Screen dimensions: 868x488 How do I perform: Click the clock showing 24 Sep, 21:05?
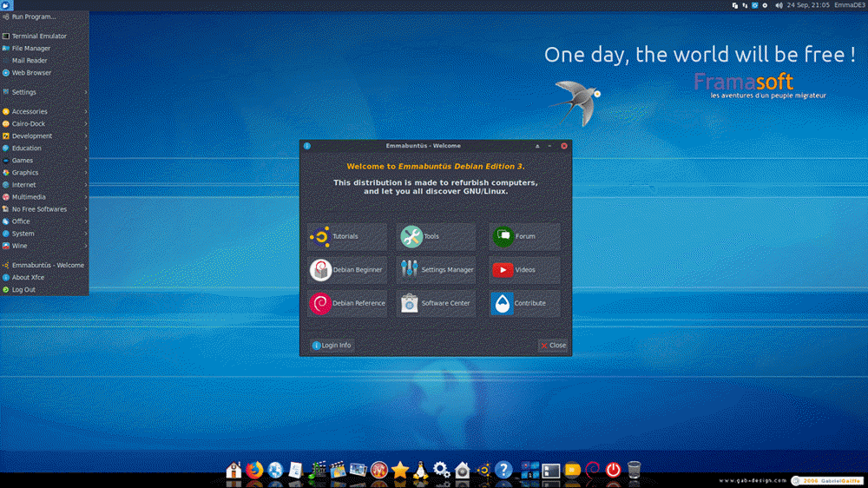point(807,5)
